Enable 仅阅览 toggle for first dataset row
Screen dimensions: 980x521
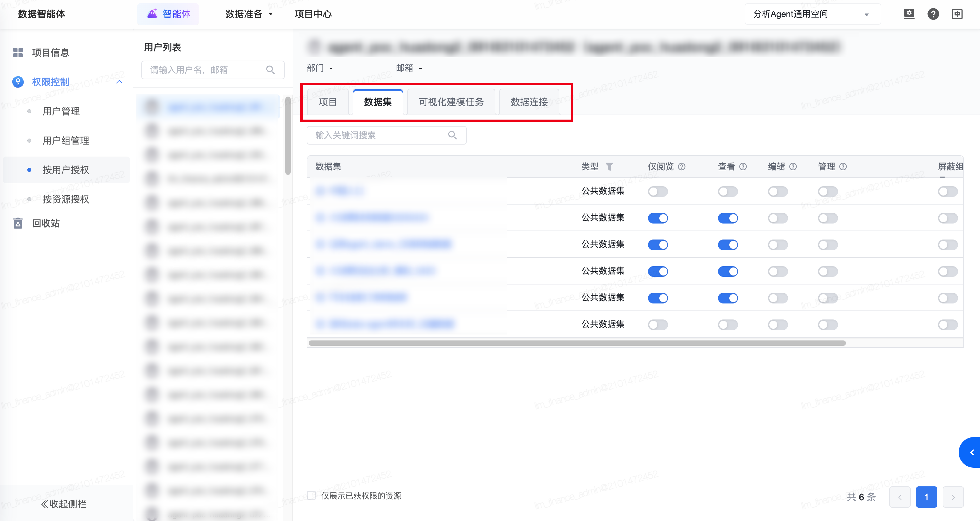tap(658, 191)
